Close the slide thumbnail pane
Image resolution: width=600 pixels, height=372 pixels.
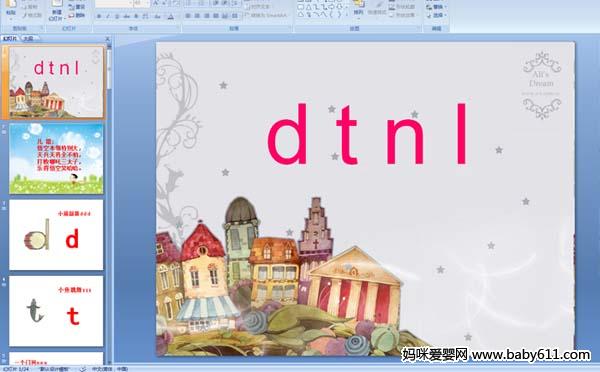click(108, 39)
